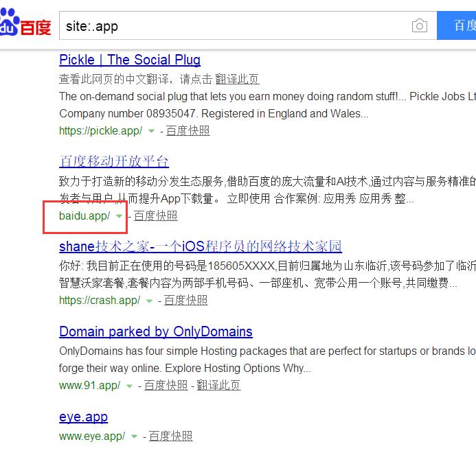The height and width of the screenshot is (455, 476).
Task: Click snippet text 'The on-demand social plug'
Action: 123,97
